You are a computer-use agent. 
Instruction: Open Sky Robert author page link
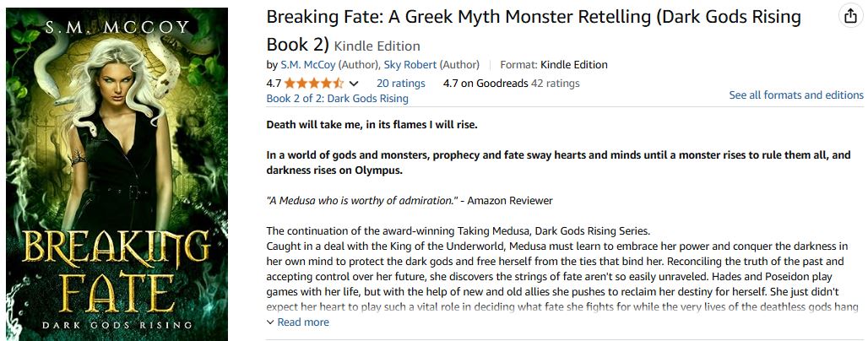point(410,65)
